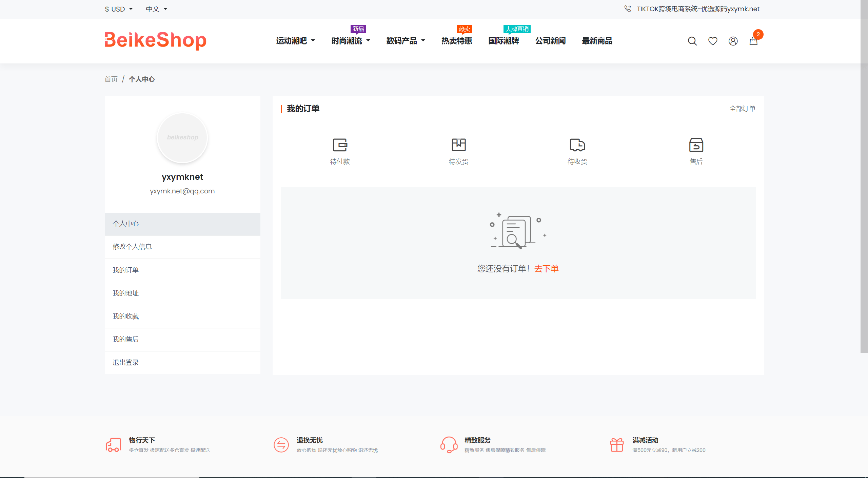This screenshot has height=478, width=868.
Task: Click the yxymknet username text
Action: coord(182,177)
